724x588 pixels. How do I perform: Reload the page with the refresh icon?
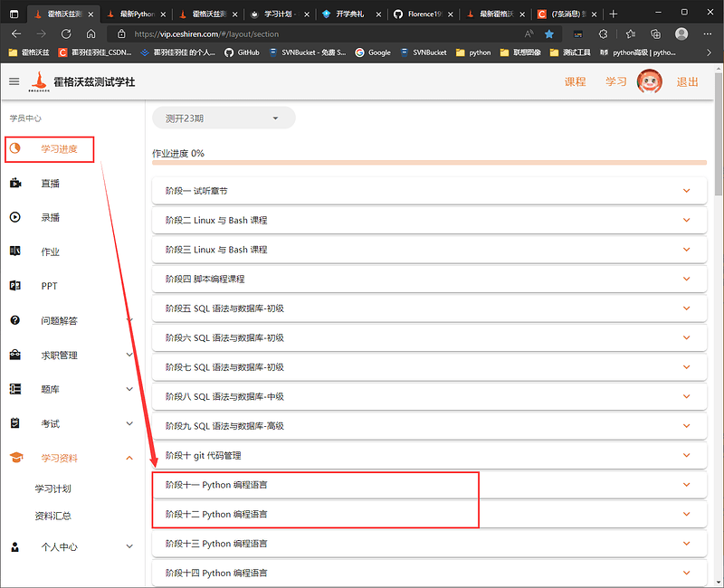point(66,33)
